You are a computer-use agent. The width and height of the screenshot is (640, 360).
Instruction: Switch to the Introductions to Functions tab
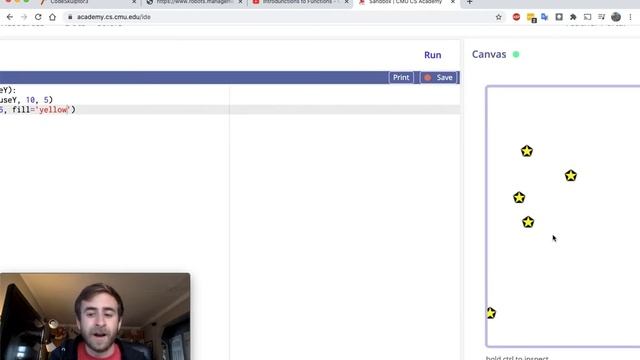[x=300, y=2]
